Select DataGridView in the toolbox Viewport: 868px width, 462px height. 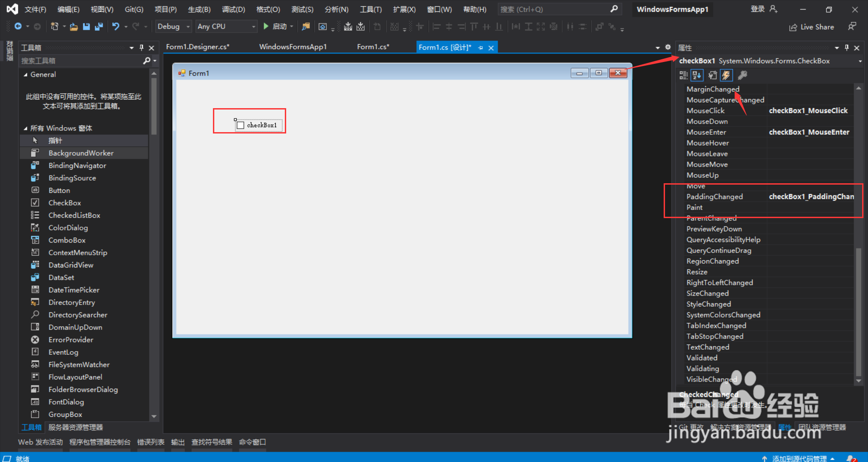(84, 265)
